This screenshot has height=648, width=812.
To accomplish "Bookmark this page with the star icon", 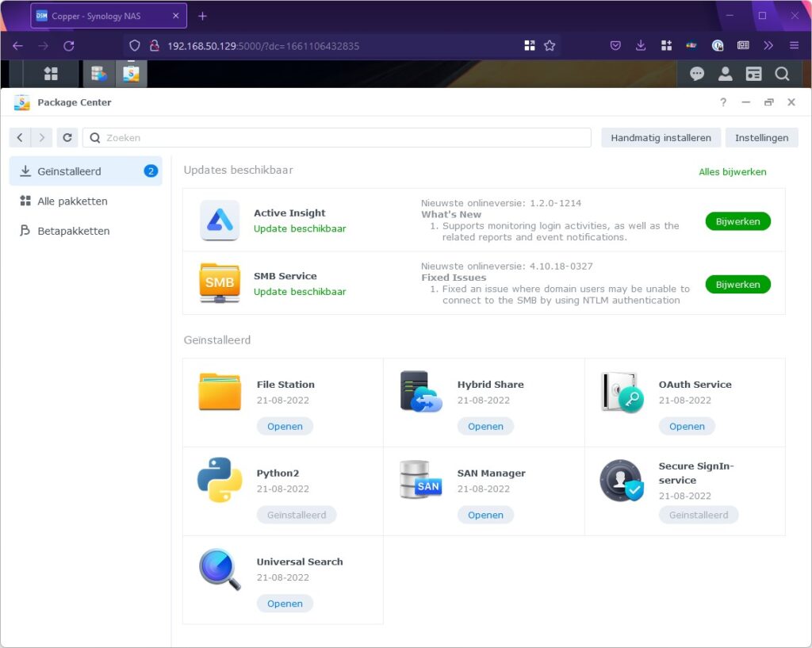I will click(550, 46).
